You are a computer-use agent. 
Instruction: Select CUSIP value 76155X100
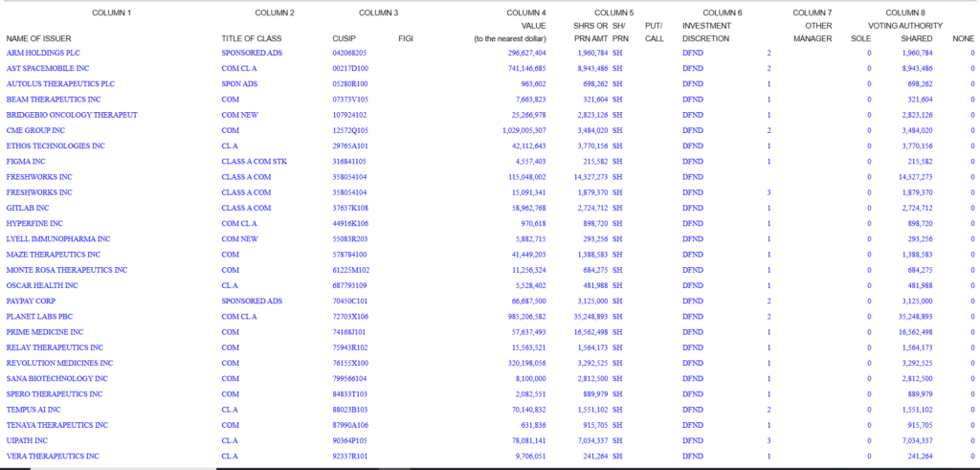click(x=350, y=363)
